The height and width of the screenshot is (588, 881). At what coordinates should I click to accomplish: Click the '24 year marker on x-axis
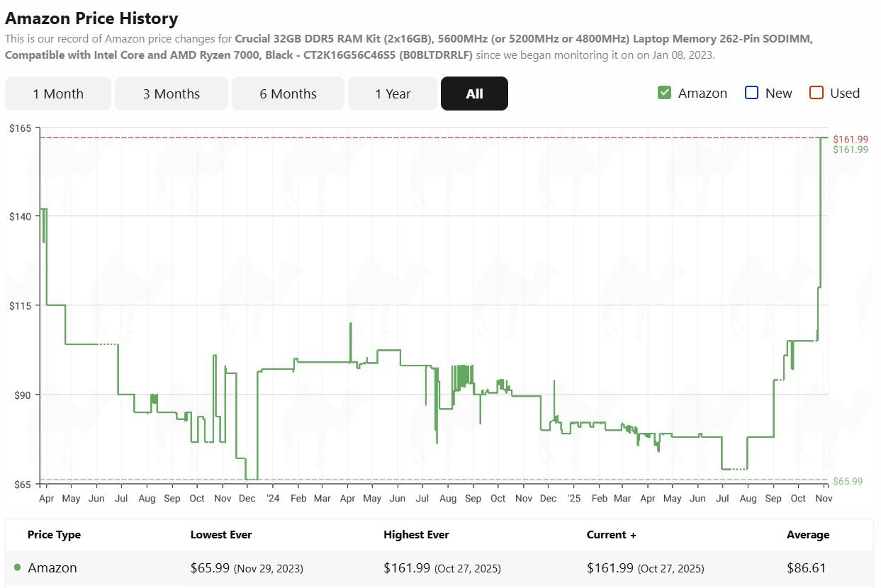(273, 498)
